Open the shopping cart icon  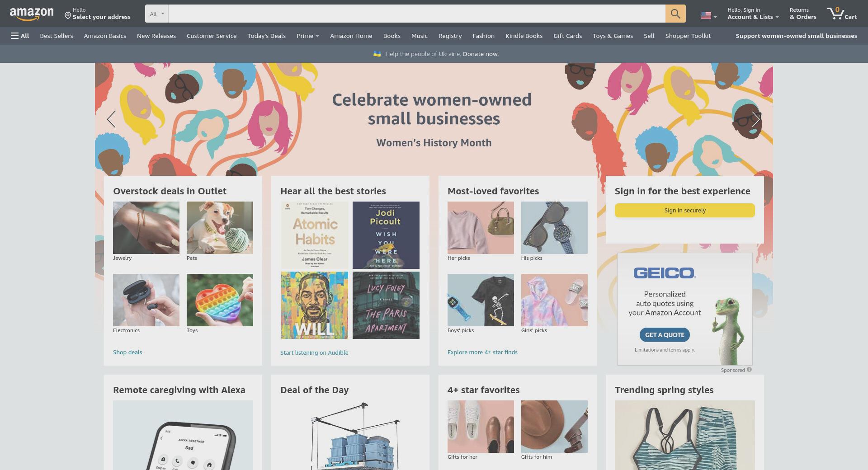point(842,14)
